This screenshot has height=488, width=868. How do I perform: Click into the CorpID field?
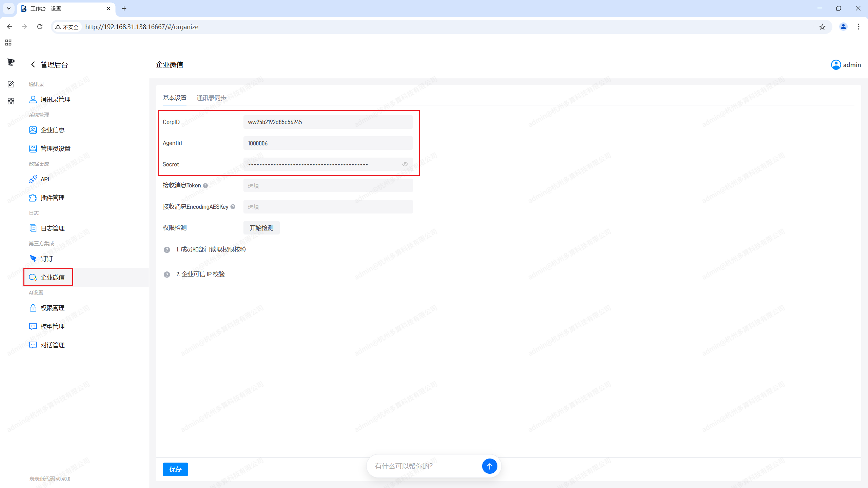click(x=328, y=122)
